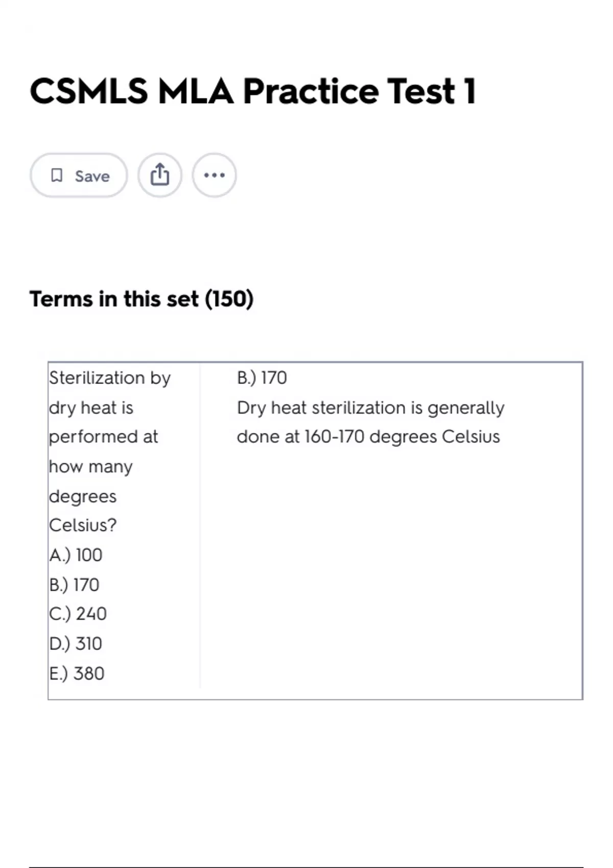Click the CSMLS MLA Practice Test 1 title

pos(253,92)
